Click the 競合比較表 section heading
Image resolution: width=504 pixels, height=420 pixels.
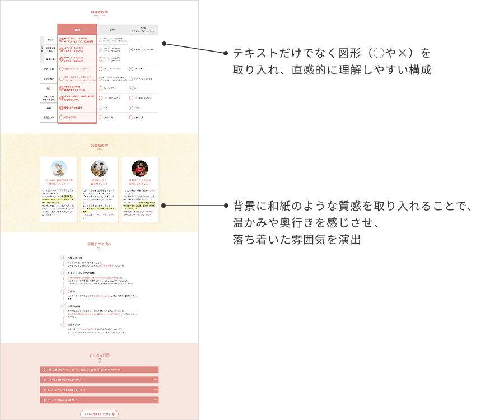99,12
